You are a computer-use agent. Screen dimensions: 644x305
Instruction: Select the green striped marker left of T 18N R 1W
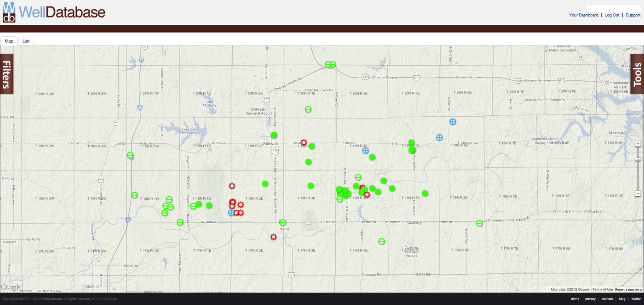[134, 195]
